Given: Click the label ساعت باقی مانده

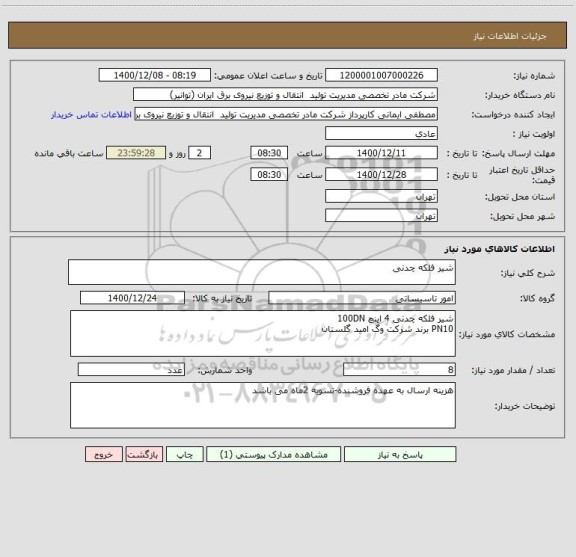Looking at the screenshot, I should pyautogui.click(x=69, y=153).
